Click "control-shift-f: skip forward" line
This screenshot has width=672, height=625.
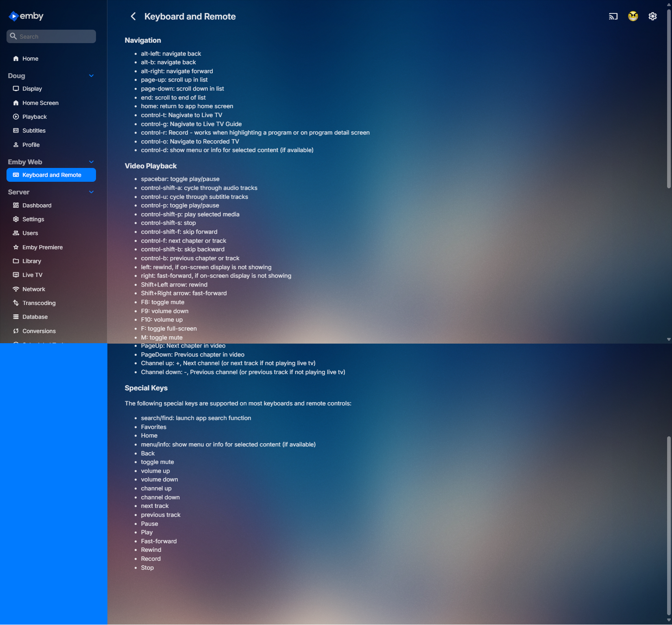[179, 232]
